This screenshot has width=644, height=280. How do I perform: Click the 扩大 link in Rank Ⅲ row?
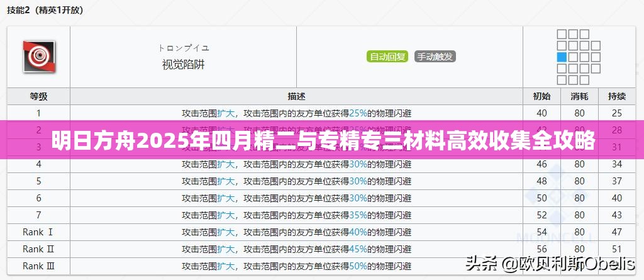click(x=226, y=266)
